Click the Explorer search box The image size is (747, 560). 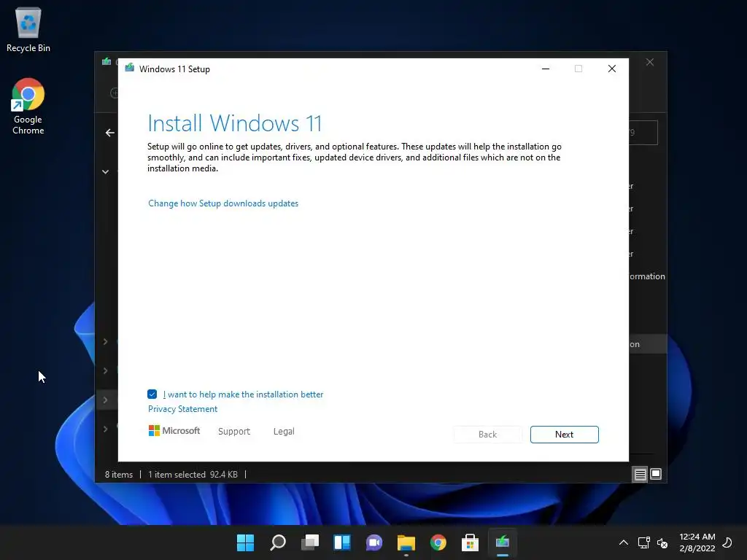pyautogui.click(x=643, y=133)
